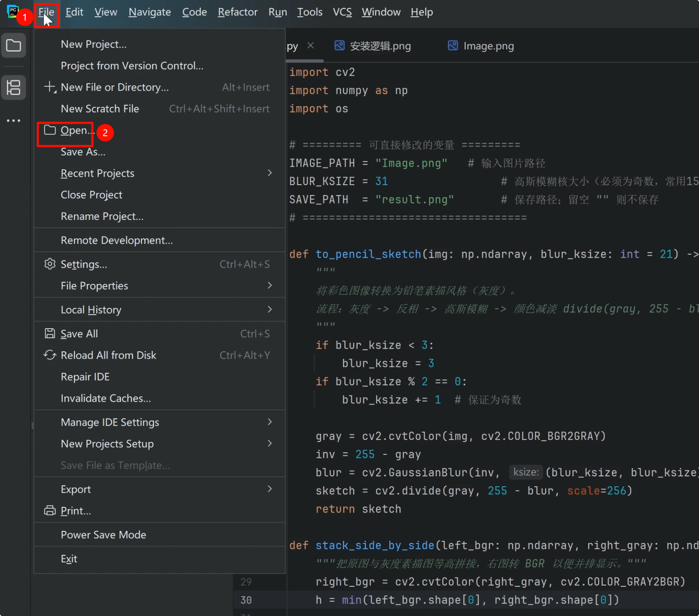Image resolution: width=699 pixels, height=616 pixels.
Task: Click the scale=256 argument
Action: (x=597, y=491)
